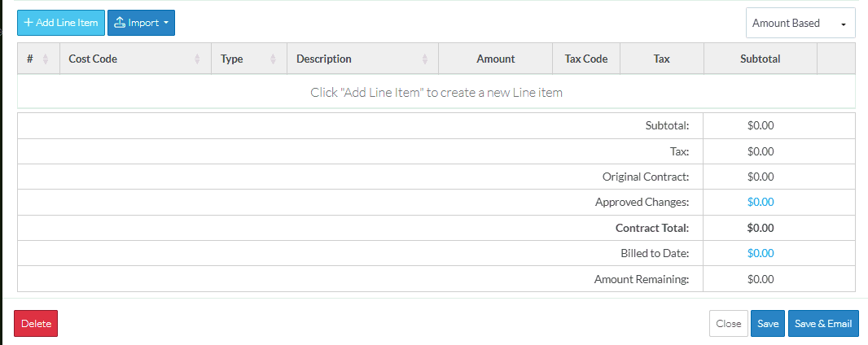This screenshot has height=345, width=868.
Task: Sort by the # column sort arrows
Action: (x=46, y=59)
